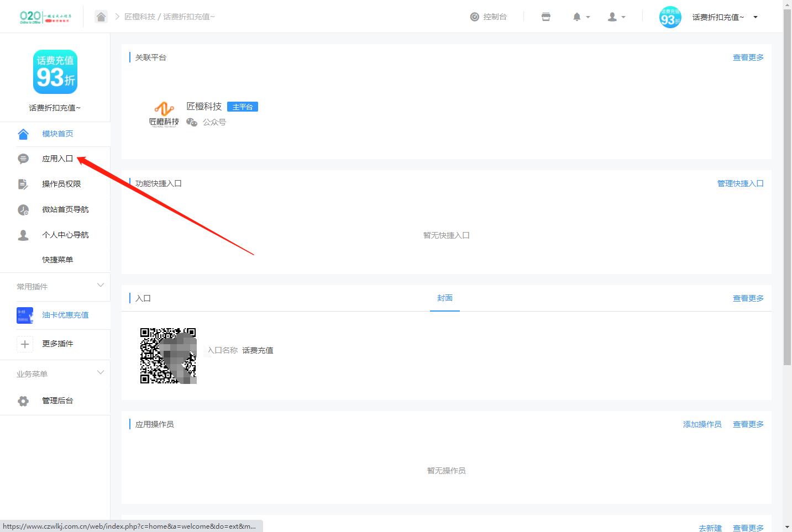The height and width of the screenshot is (532, 792).
Task: Open 个人中心导航 sidebar item
Action: point(65,235)
